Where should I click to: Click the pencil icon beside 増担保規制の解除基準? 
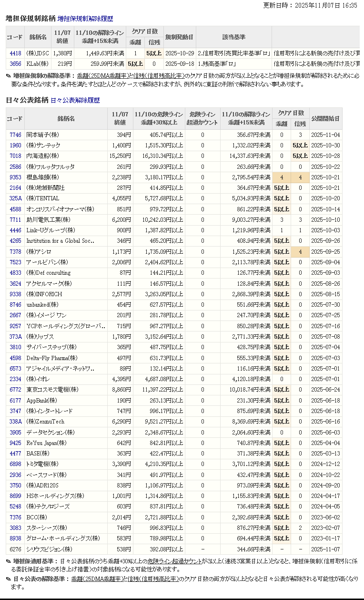click(x=9, y=76)
